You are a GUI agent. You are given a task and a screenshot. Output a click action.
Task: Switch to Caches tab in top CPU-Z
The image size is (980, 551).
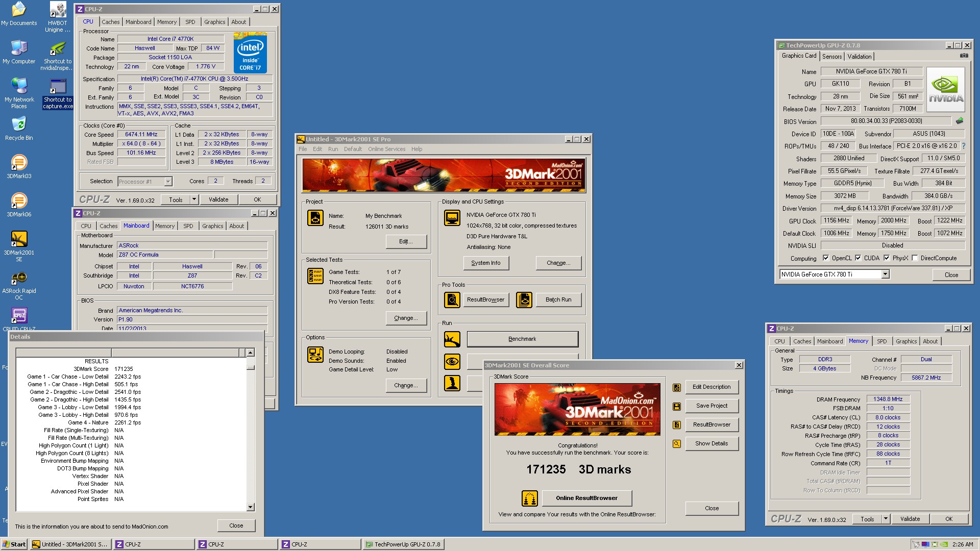coord(110,22)
